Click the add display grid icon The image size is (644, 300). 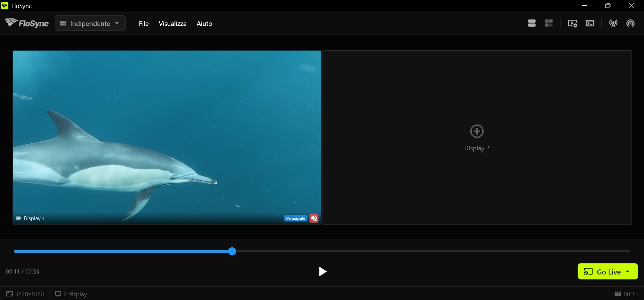point(549,23)
